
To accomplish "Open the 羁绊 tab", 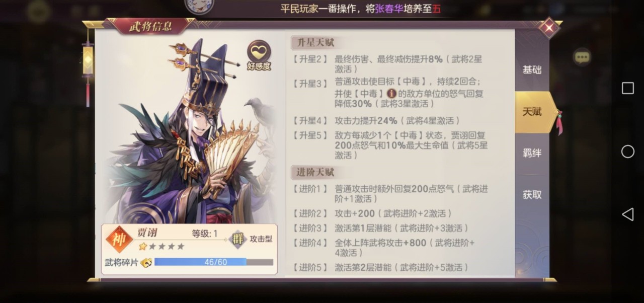I will (532, 153).
